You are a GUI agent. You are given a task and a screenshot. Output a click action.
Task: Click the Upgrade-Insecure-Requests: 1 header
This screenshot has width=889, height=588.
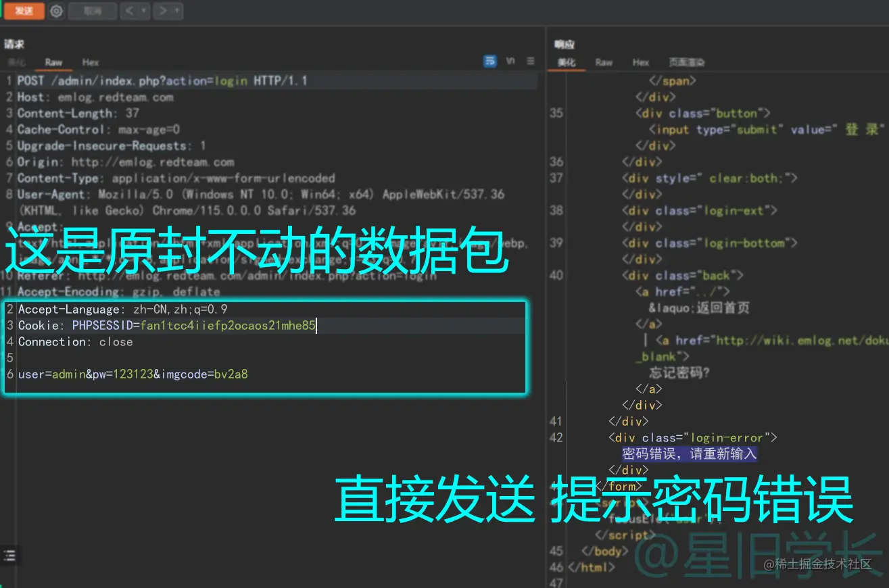pyautogui.click(x=112, y=146)
